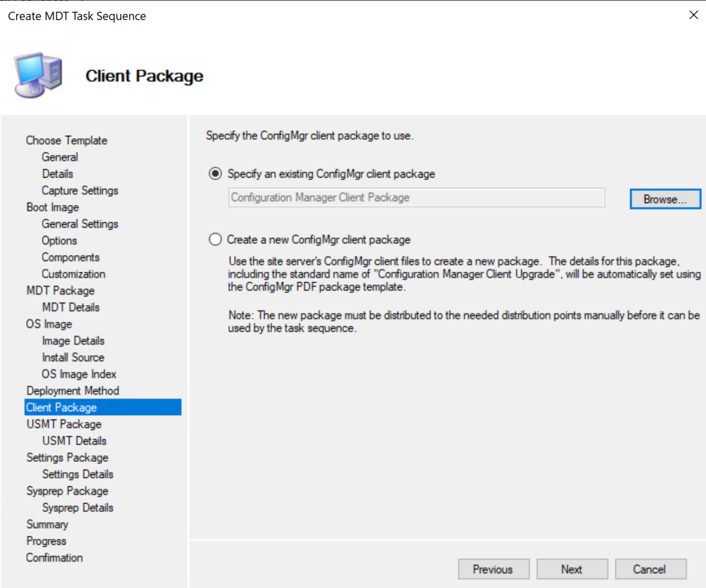Select Capture Settings in the wizard steps

click(x=80, y=190)
